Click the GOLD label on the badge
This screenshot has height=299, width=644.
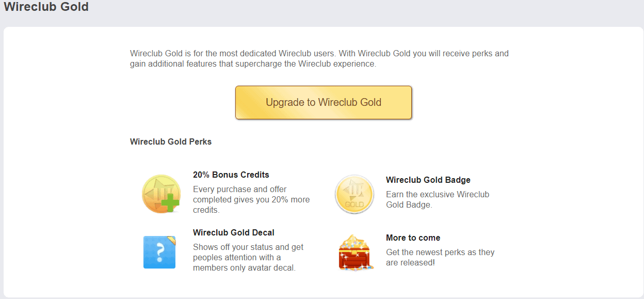354,204
